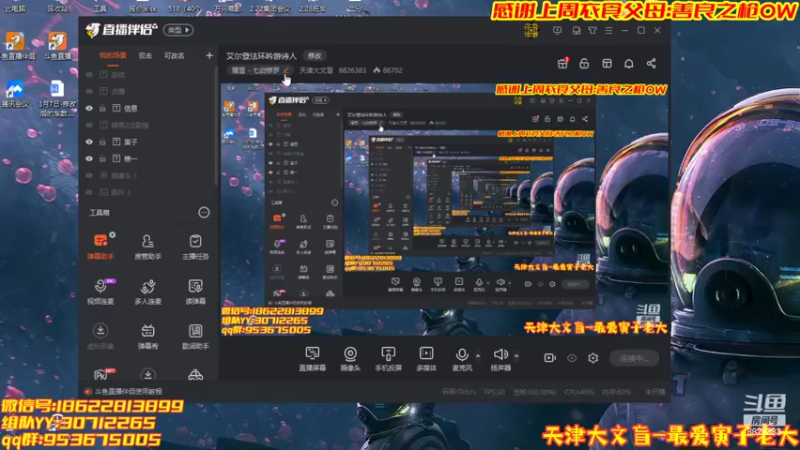This screenshot has height=450, width=800.
Task: Add 多媒体 multimedia source
Action: [427, 359]
